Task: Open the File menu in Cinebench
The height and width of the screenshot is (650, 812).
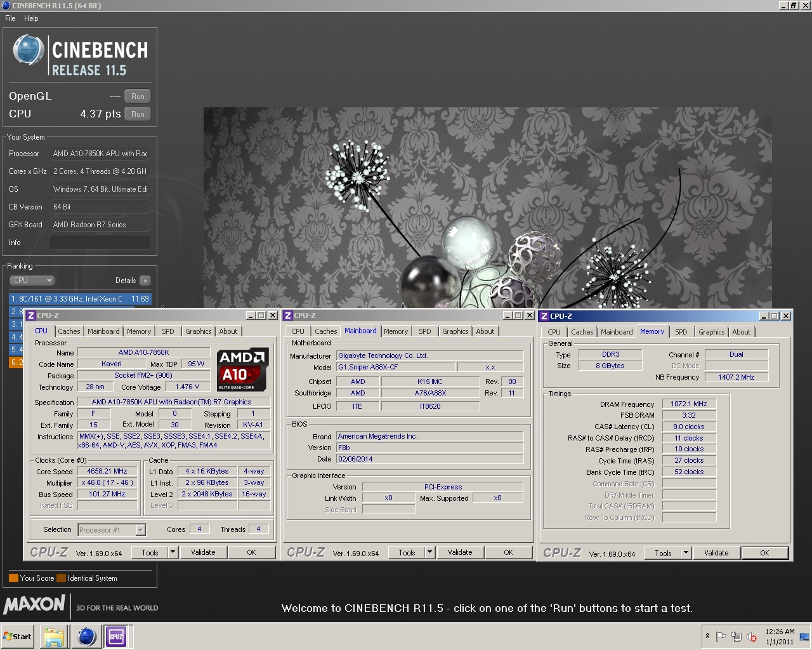Action: (x=10, y=18)
